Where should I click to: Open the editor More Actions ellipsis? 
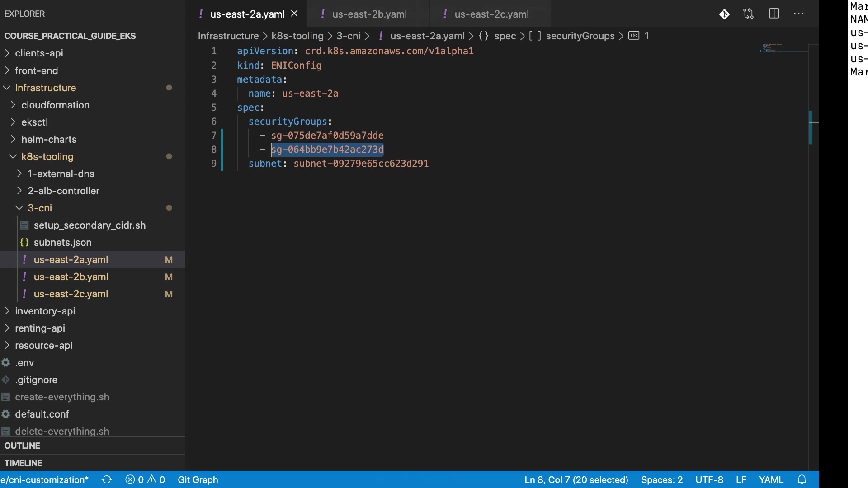pos(799,14)
